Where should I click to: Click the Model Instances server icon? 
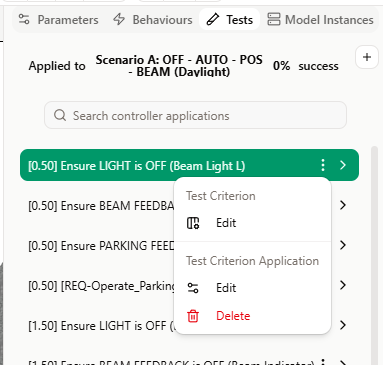click(x=274, y=19)
